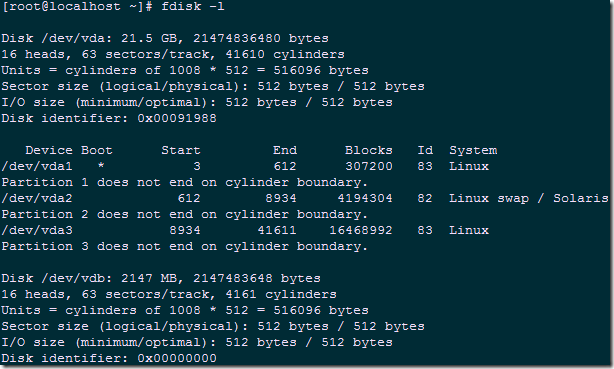Click 'Partition 2 does not end' warning
Image resolution: width=614 pixels, height=369 pixels.
(x=184, y=215)
